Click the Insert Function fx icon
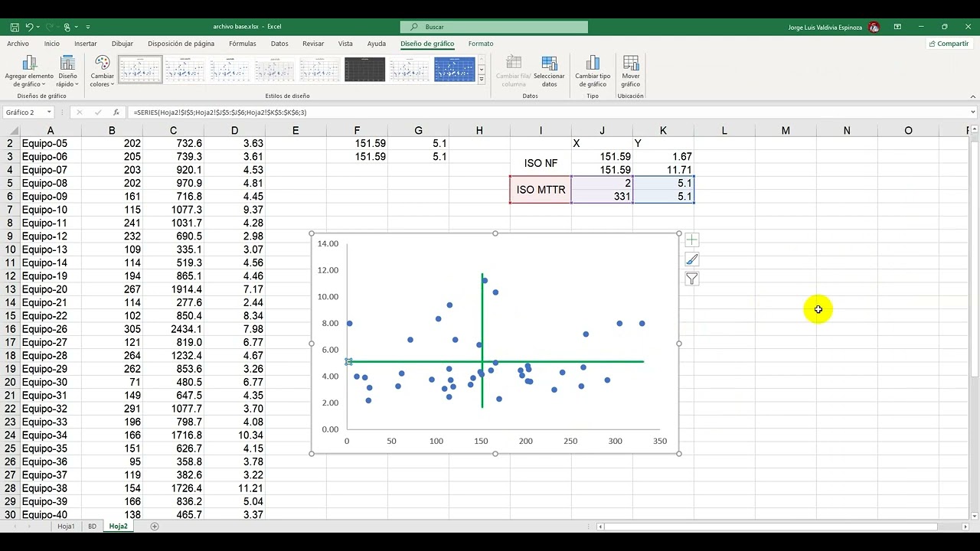Viewport: 980px width, 551px height. click(115, 112)
